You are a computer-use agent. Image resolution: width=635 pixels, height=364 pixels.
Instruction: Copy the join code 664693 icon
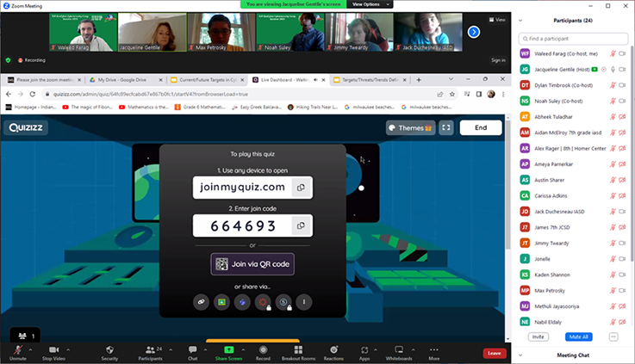click(x=301, y=225)
